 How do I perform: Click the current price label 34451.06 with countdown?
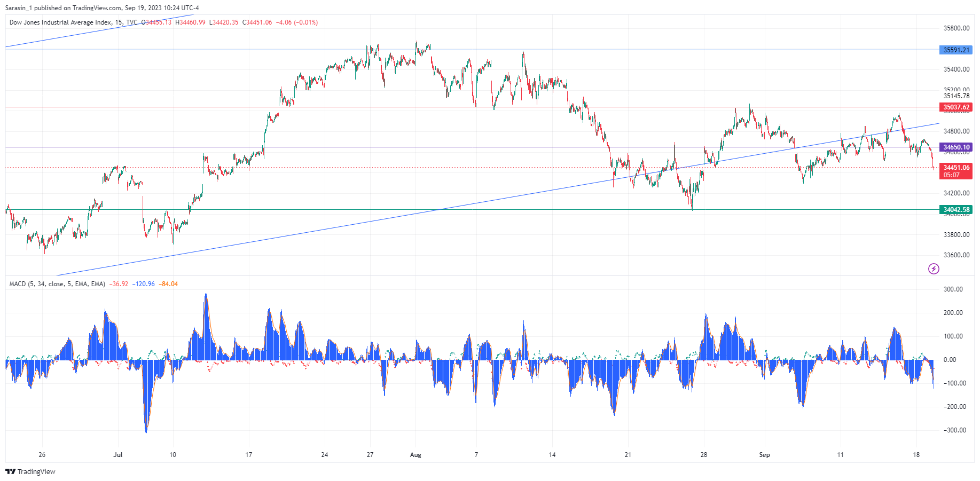[x=956, y=171]
